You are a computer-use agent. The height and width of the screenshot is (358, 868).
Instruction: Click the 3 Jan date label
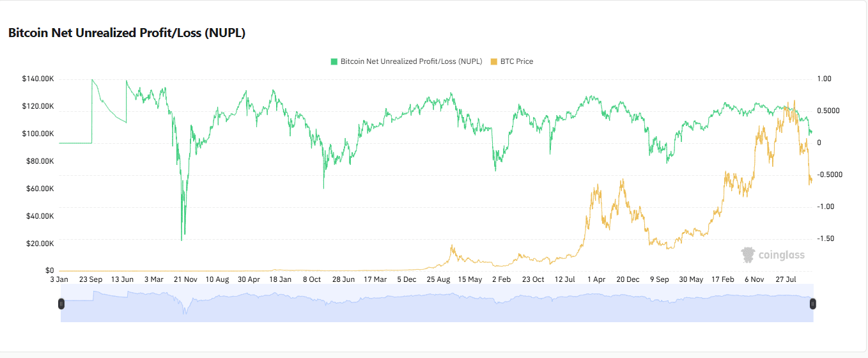pyautogui.click(x=59, y=279)
